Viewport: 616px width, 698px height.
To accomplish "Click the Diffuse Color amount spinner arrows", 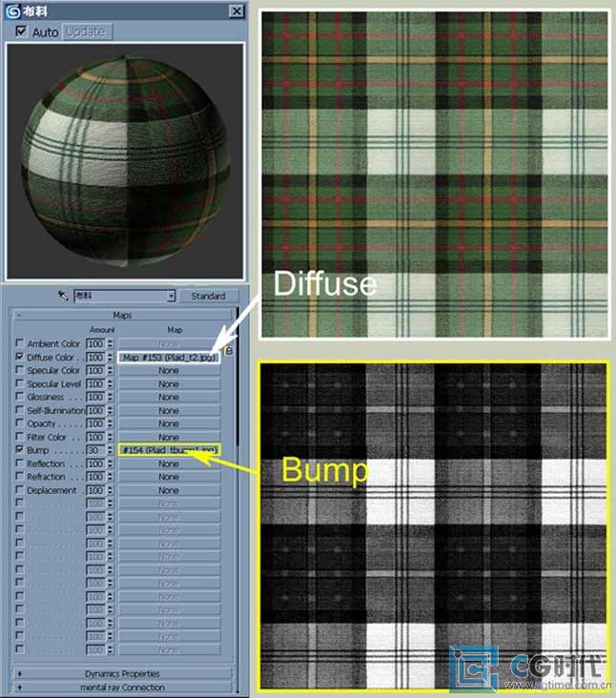I will (110, 358).
